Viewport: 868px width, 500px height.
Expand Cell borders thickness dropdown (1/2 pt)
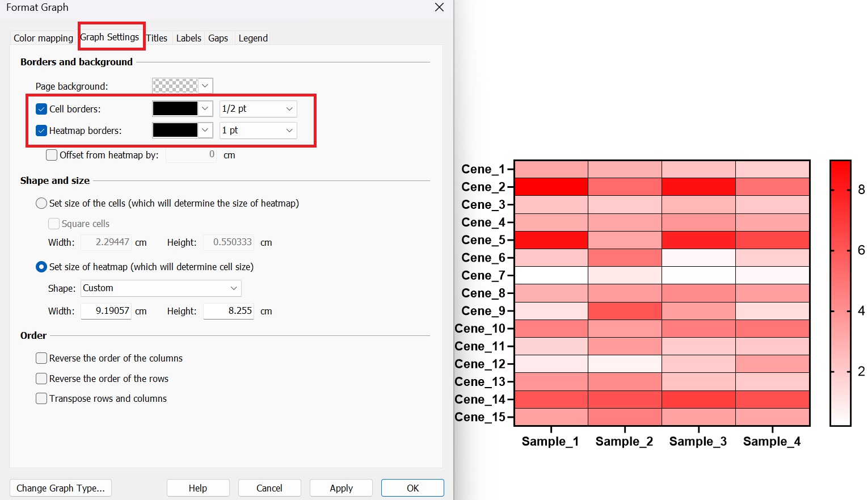click(258, 108)
